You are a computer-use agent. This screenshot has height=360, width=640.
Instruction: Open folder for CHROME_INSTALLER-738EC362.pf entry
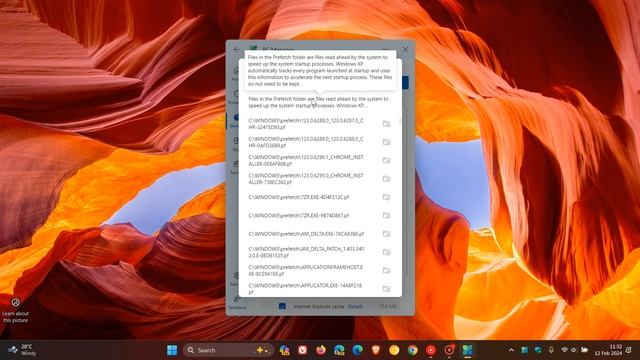[386, 179]
